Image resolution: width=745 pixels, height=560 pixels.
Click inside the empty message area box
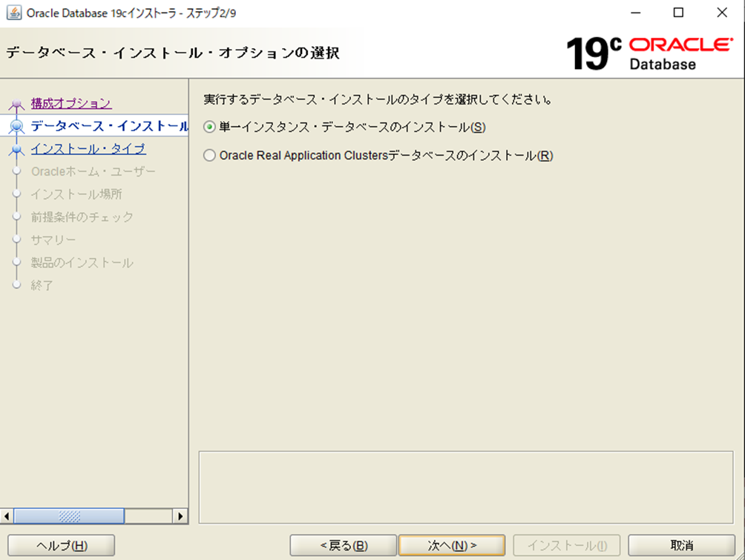(465, 487)
